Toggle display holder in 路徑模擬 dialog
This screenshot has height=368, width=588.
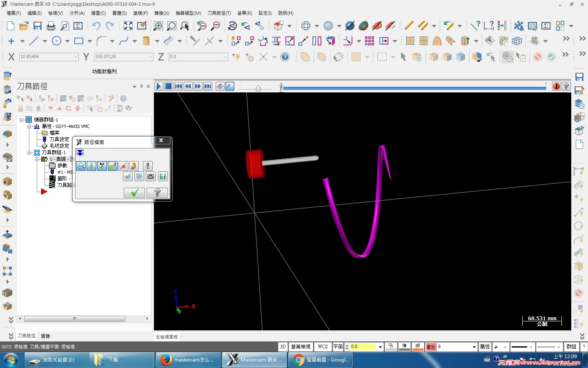[102, 166]
